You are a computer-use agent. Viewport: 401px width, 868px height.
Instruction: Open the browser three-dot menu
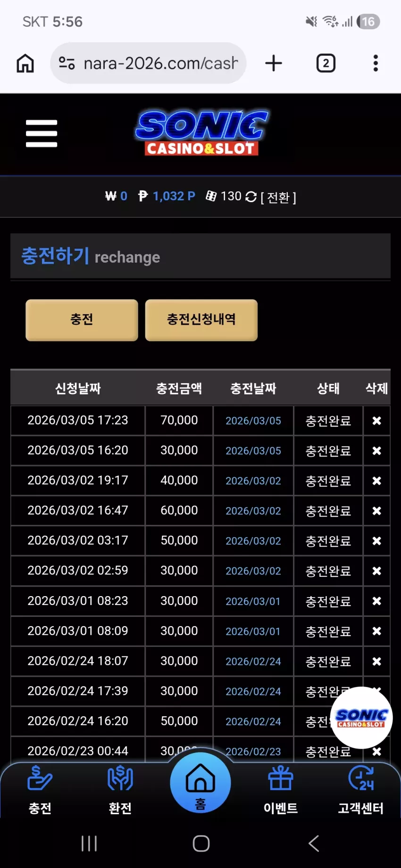pyautogui.click(x=376, y=63)
